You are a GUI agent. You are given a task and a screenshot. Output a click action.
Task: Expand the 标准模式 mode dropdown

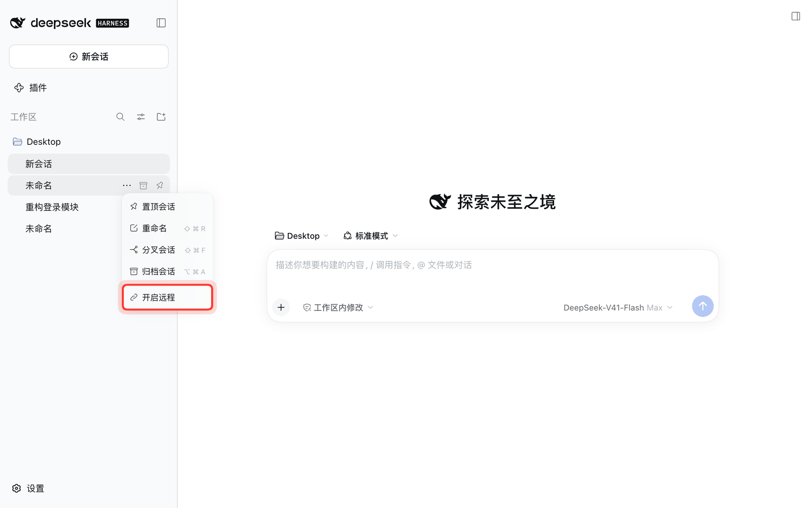(x=371, y=236)
